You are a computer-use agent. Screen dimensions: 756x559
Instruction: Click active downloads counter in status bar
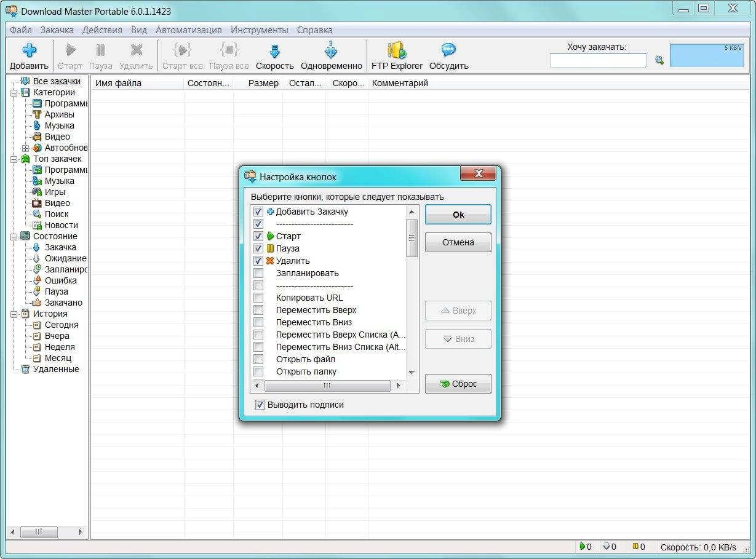tap(585, 547)
